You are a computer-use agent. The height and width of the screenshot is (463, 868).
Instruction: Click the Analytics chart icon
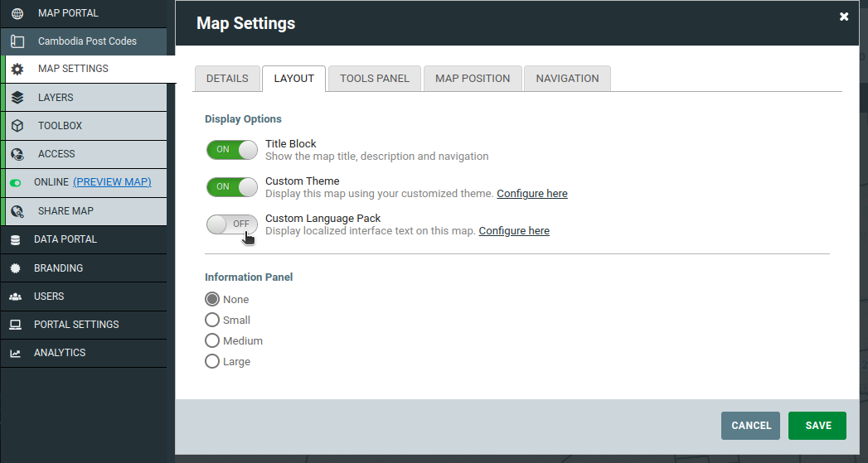coord(16,353)
